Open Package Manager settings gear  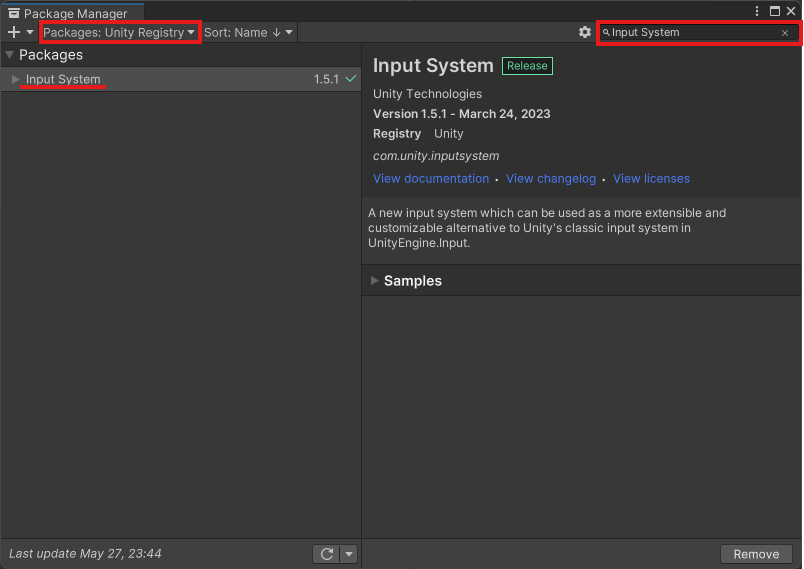(x=585, y=32)
